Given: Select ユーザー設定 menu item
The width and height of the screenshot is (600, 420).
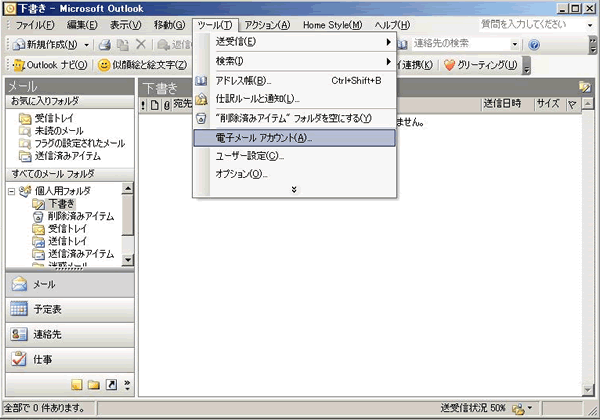Looking at the screenshot, I should (x=294, y=156).
